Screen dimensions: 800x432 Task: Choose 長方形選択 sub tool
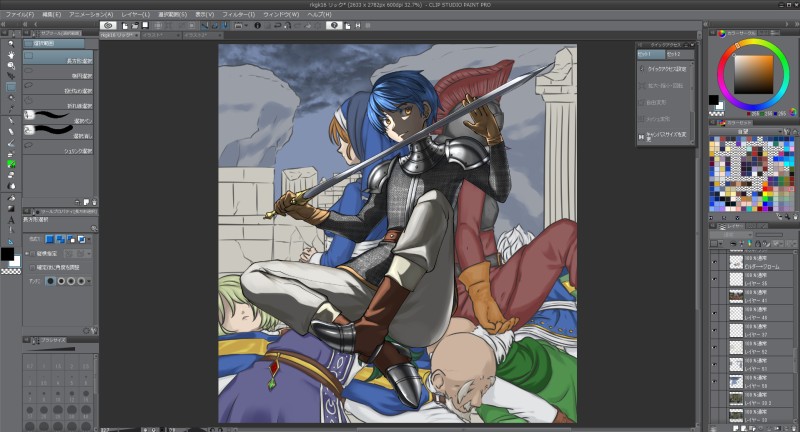pos(58,57)
